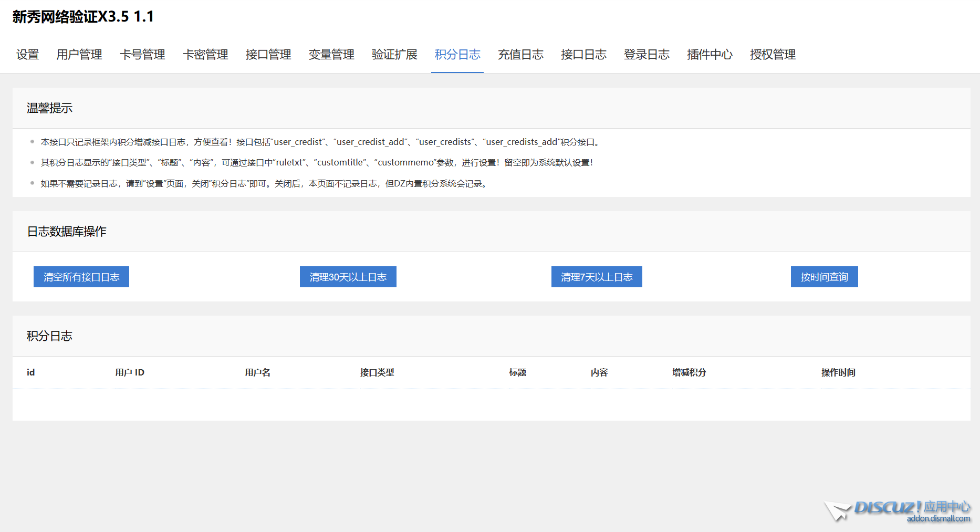Click the 积分日志 table section heading

pyautogui.click(x=50, y=336)
